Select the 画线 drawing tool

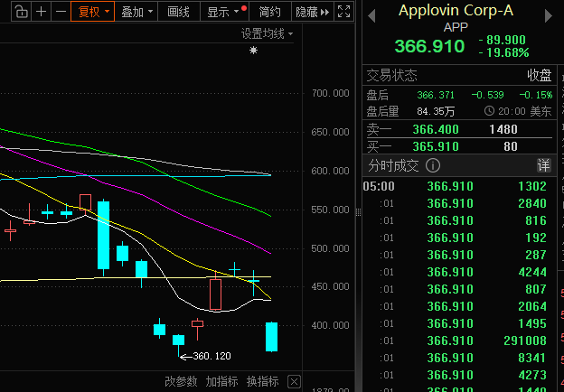click(x=179, y=12)
